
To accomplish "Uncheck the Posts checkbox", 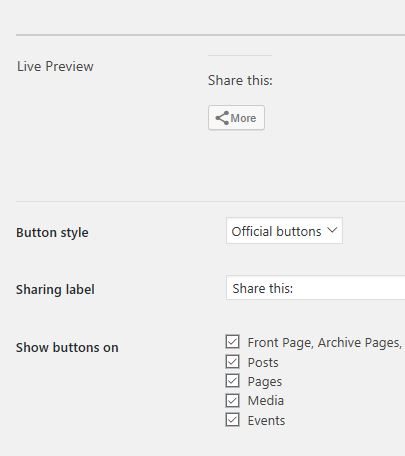I will 232,361.
